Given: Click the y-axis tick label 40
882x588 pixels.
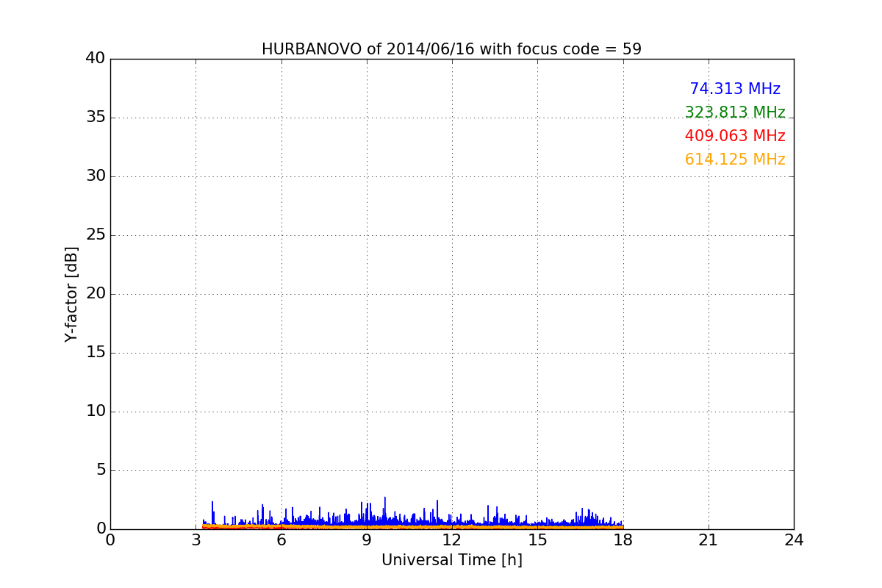Looking at the screenshot, I should [96, 59].
